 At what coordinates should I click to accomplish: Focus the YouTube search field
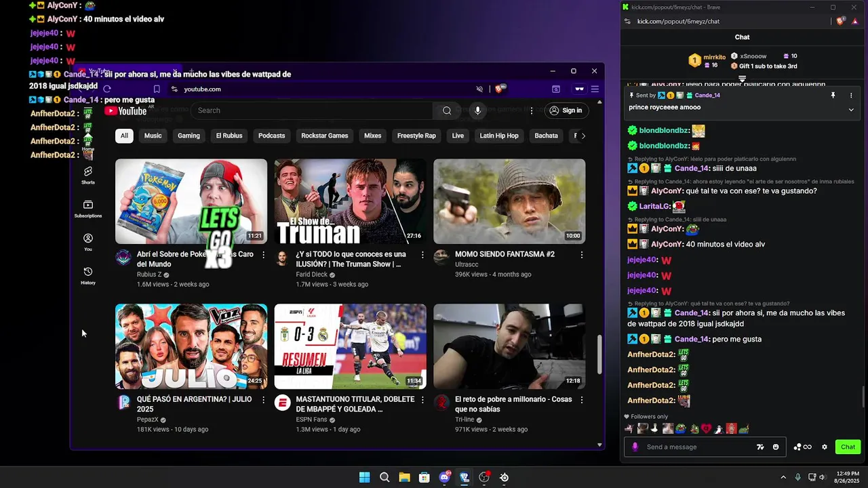tap(312, 110)
